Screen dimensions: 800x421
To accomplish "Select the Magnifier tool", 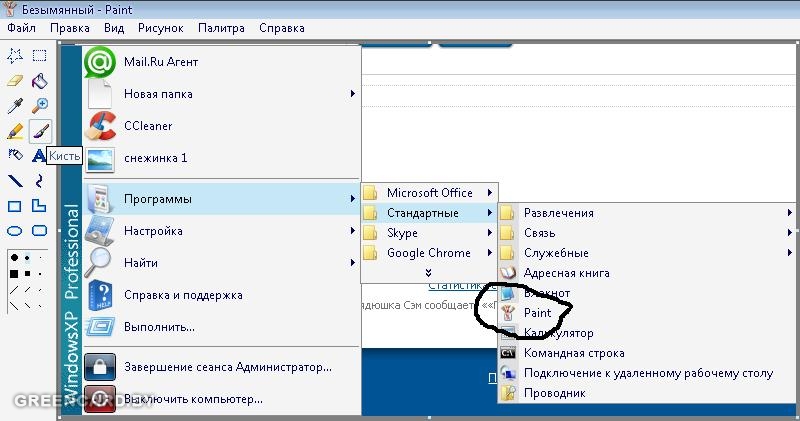I will (x=39, y=106).
